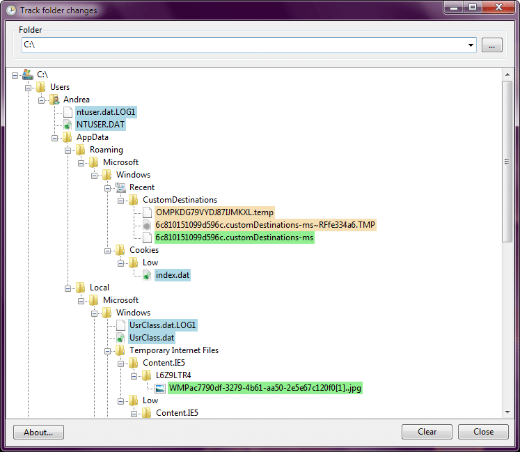This screenshot has width=520, height=452.
Task: Click the gray TMP file icon
Action: [147, 225]
